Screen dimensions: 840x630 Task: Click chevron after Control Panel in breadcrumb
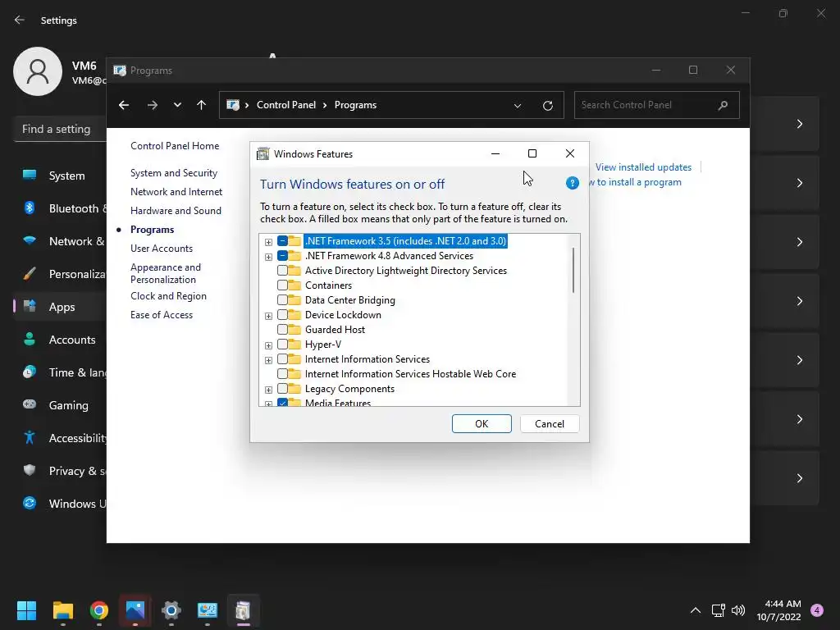(325, 105)
